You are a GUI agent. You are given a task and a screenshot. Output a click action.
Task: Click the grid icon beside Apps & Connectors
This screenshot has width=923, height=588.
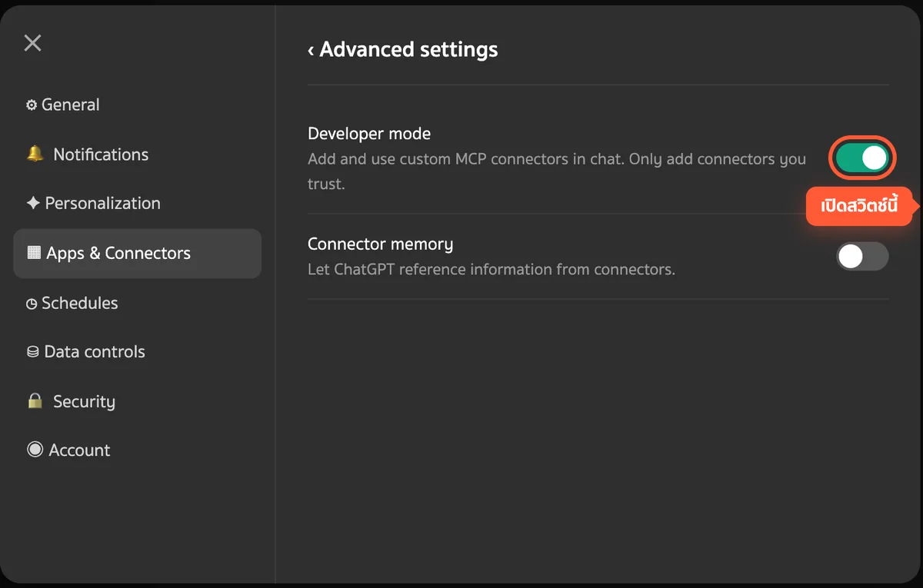pos(34,252)
